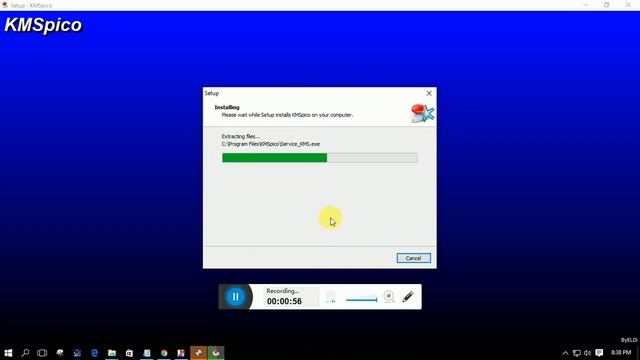640x360 pixels.
Task: Open the volume tray icon
Action: point(587,353)
